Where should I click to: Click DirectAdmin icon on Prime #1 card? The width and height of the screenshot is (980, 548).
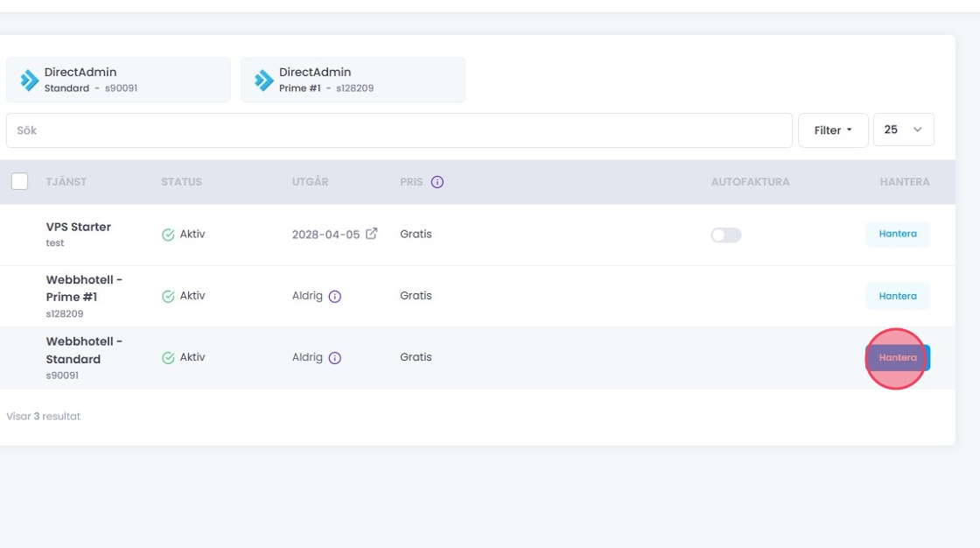coord(264,81)
